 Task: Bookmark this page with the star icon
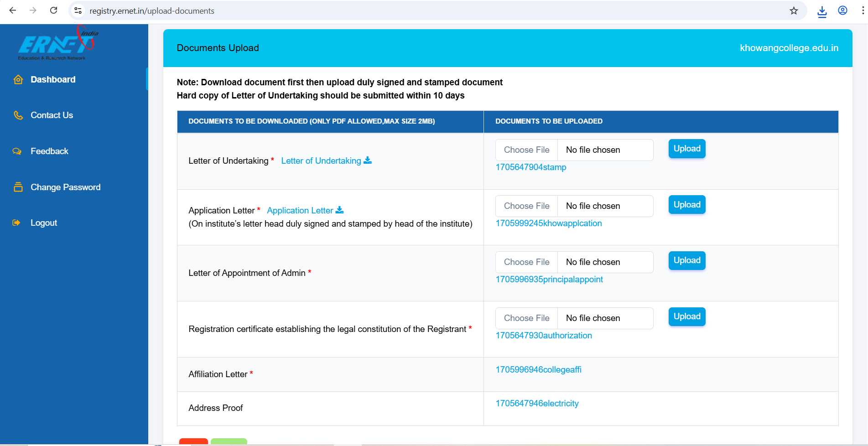click(794, 11)
